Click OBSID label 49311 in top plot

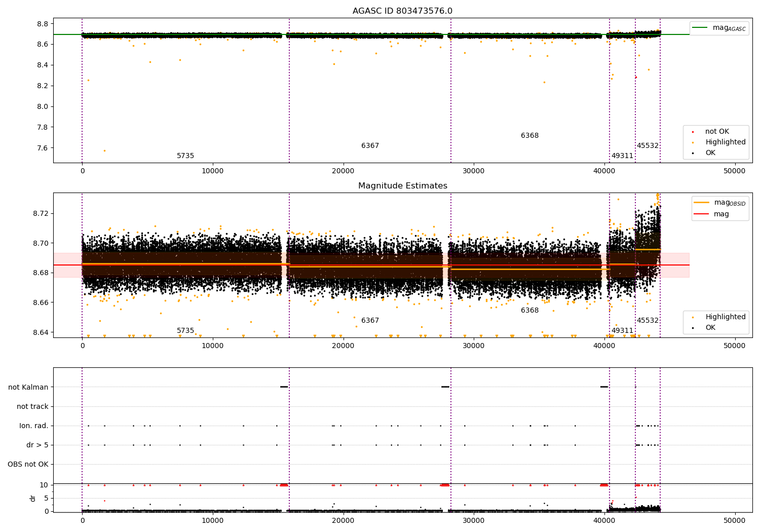click(622, 156)
